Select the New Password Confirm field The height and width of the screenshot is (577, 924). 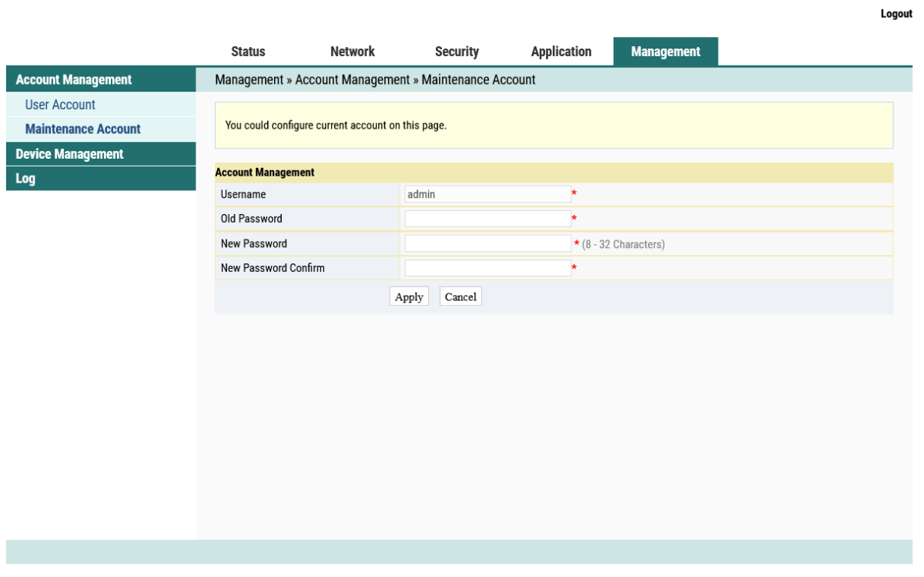tap(487, 268)
